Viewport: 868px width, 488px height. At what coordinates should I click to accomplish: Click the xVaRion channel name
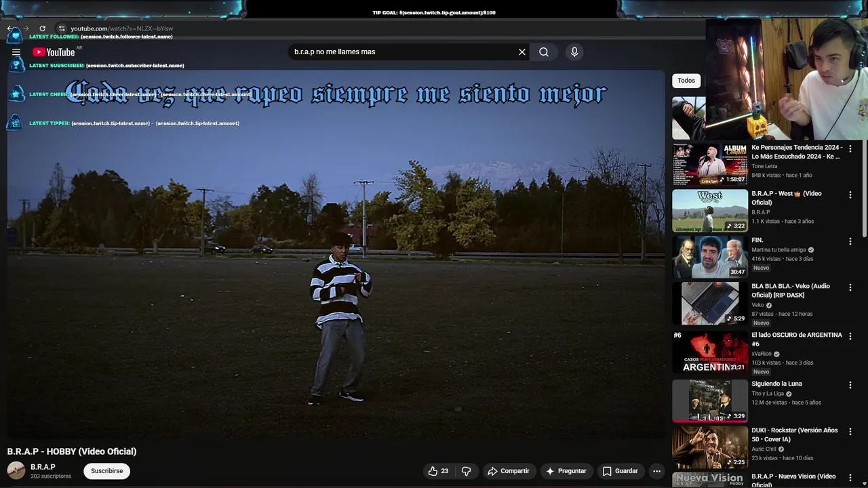pos(762,354)
